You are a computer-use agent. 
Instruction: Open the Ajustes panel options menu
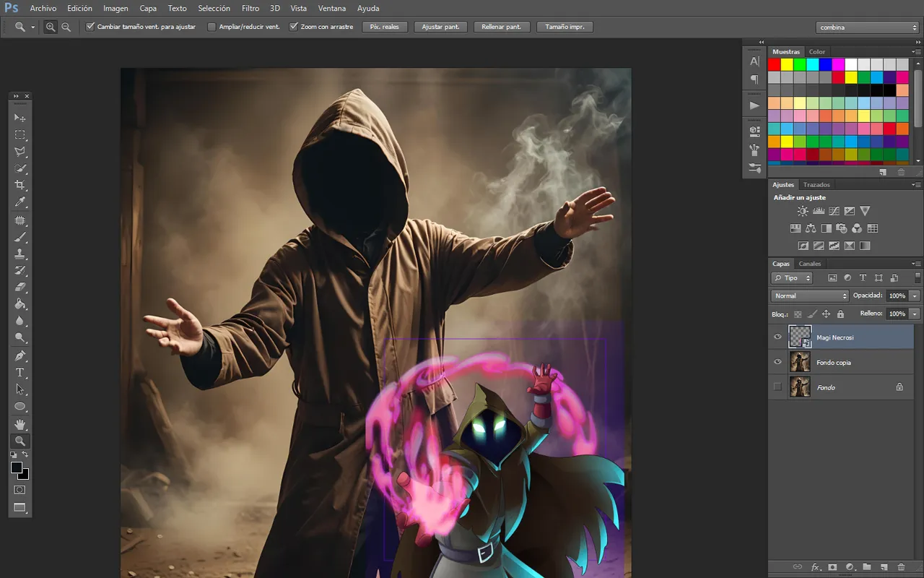click(x=916, y=185)
